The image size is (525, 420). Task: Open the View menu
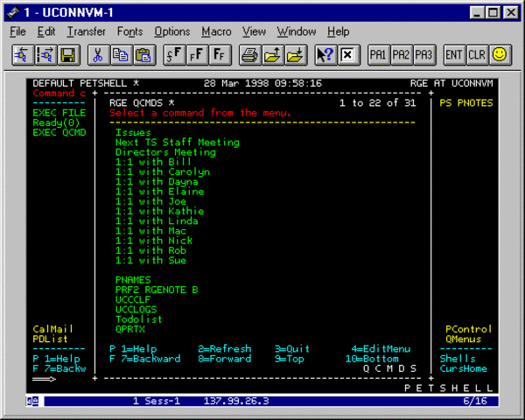(x=254, y=31)
